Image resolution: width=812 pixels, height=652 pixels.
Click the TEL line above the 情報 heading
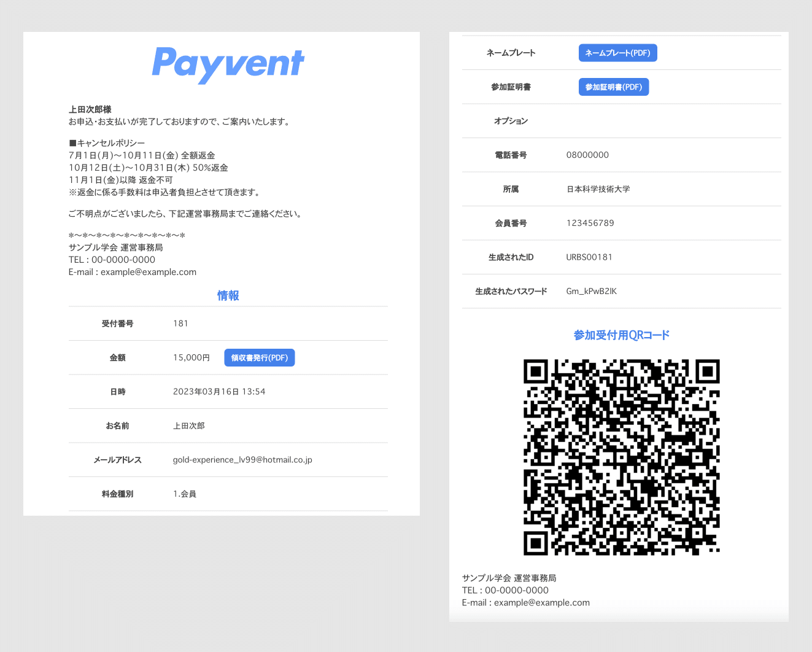[x=112, y=260]
